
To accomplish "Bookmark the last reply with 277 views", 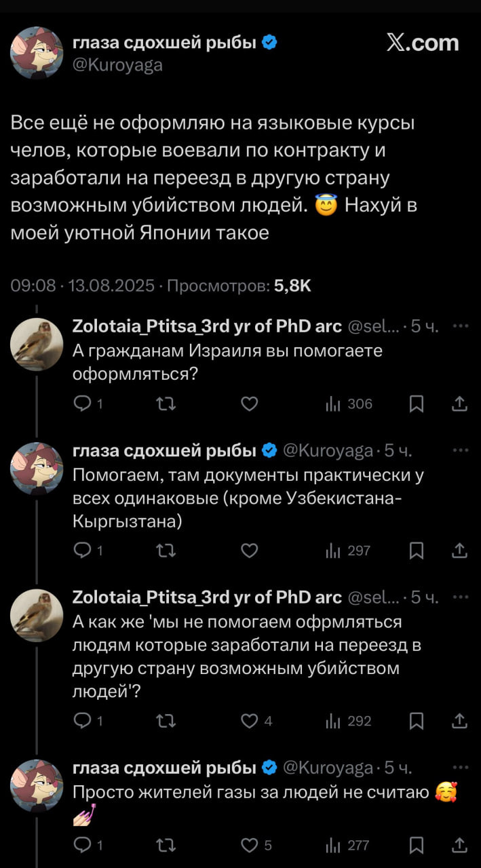I will pyautogui.click(x=417, y=845).
